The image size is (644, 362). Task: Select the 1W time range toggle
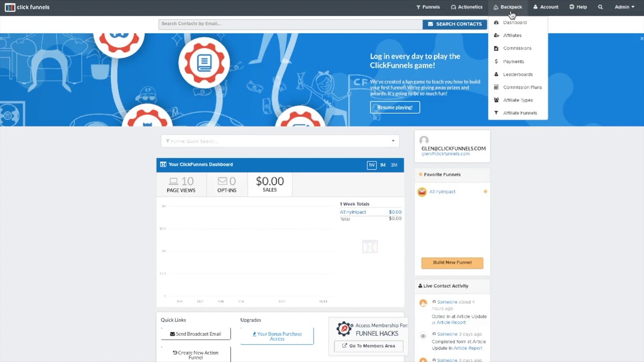pyautogui.click(x=371, y=165)
